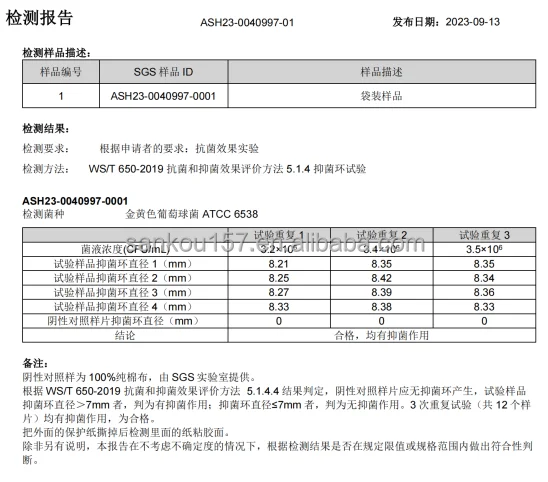The image size is (548, 482).
Task: Click the WS/T 650-2019 test method line
Action: tap(227, 169)
